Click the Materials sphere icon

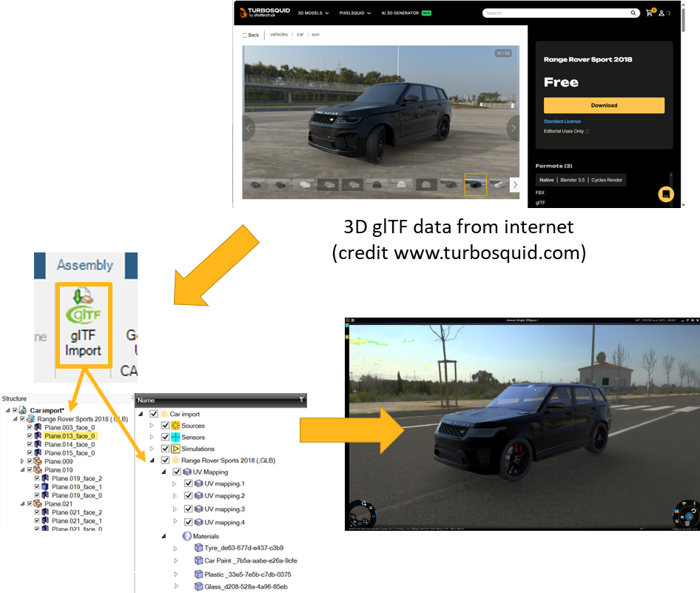(x=187, y=536)
